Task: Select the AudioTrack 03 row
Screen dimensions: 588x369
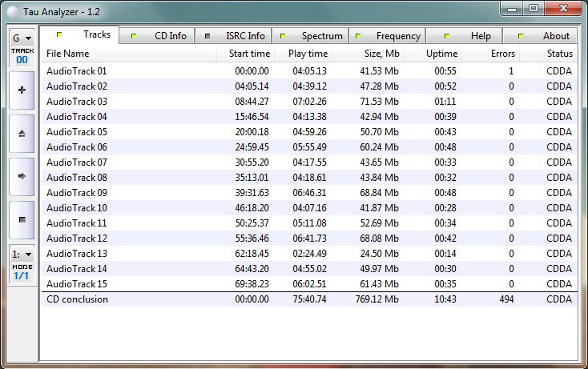Action: 309,102
